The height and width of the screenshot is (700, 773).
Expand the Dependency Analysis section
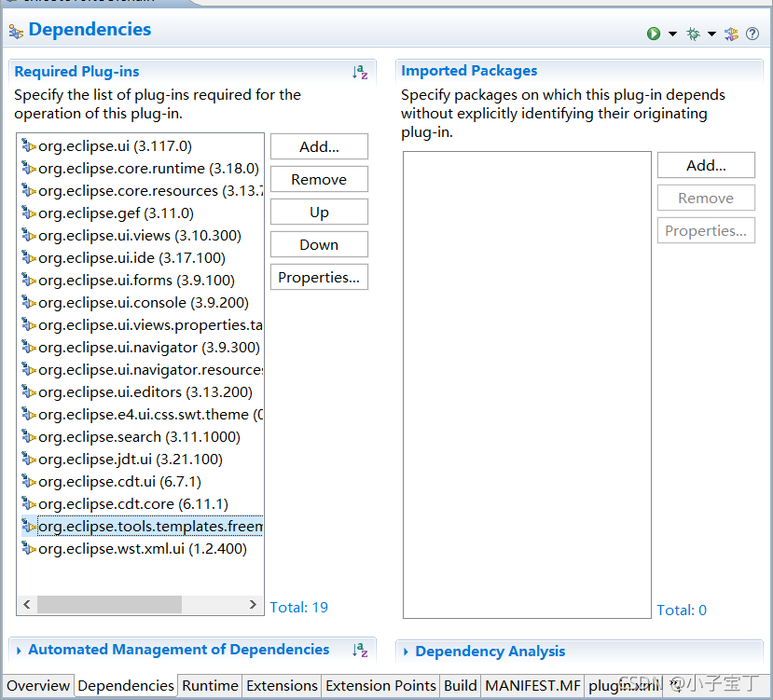(x=406, y=652)
